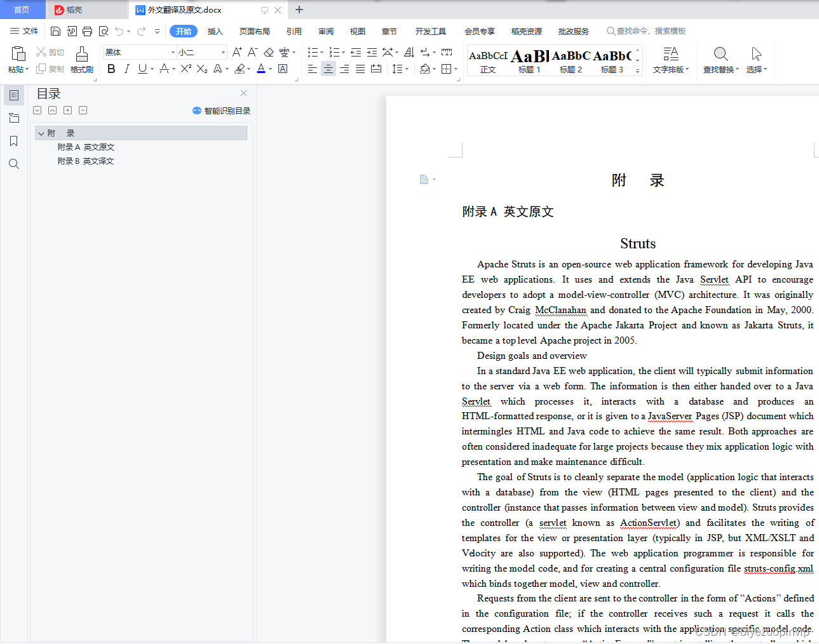Redo the last action
Screen dimensions: 819x644
[141, 31]
